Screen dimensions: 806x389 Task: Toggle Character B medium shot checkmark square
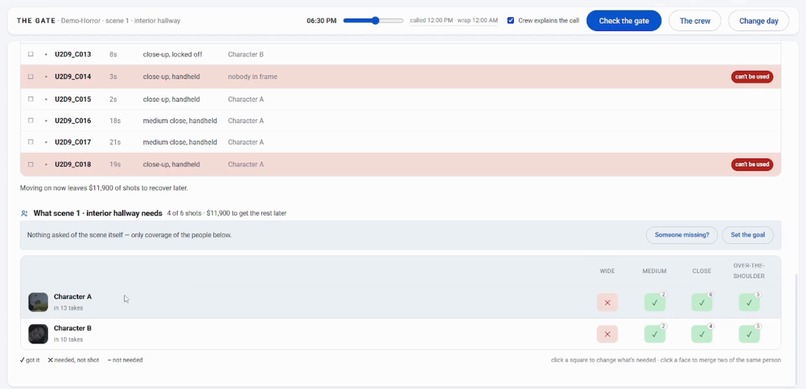coord(654,334)
